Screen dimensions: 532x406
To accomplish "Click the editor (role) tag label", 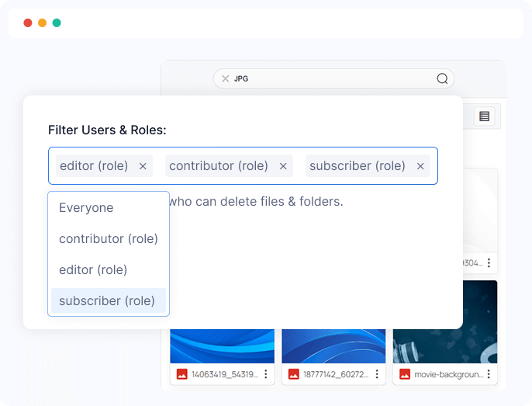I will pos(94,166).
